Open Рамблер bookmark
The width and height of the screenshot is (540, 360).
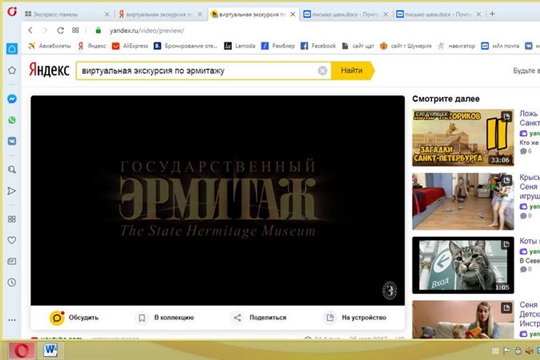click(x=278, y=46)
